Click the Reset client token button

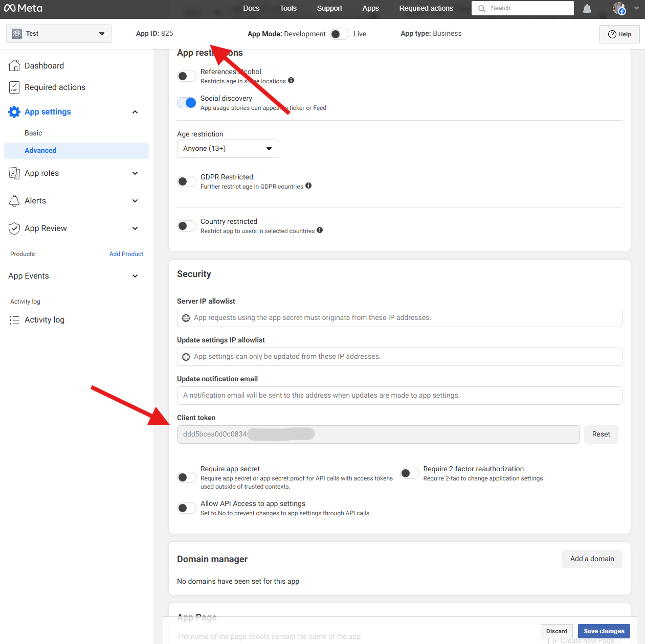pyautogui.click(x=601, y=434)
